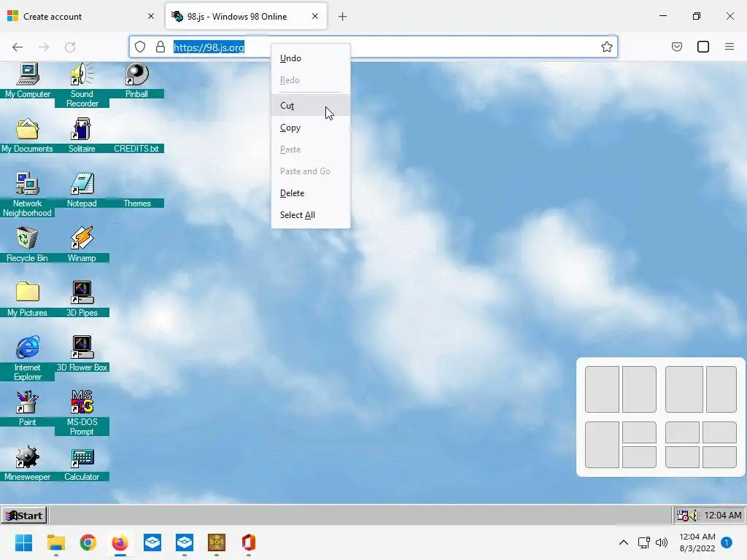Viewport: 747px width, 560px height.
Task: Open the Firefox application menu
Action: [x=729, y=47]
